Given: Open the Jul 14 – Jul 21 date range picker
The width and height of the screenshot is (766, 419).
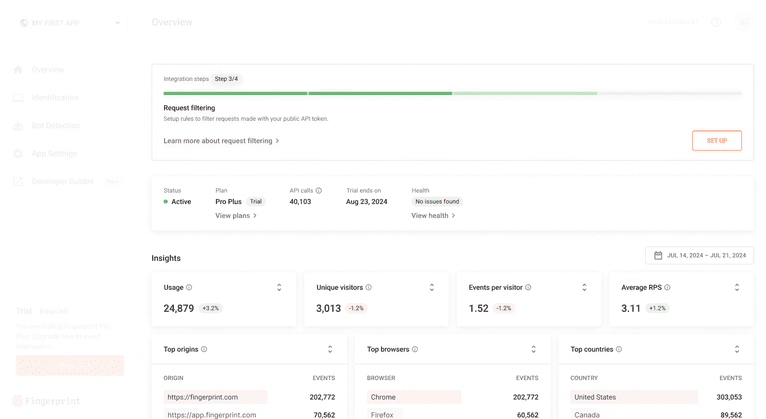Looking at the screenshot, I should [699, 256].
